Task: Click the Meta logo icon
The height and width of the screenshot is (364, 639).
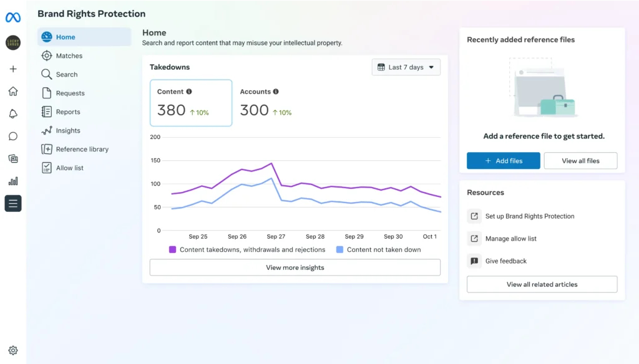Action: tap(13, 17)
